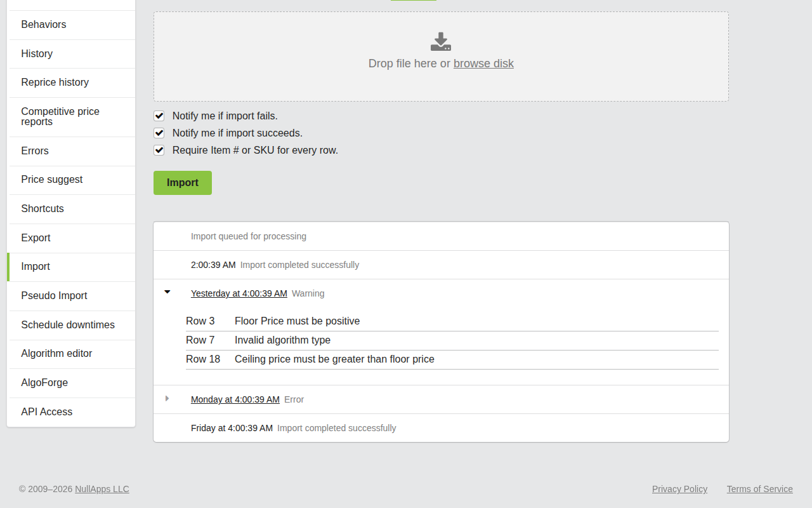Switch to the Export page
This screenshot has width=812, height=508.
tap(36, 237)
